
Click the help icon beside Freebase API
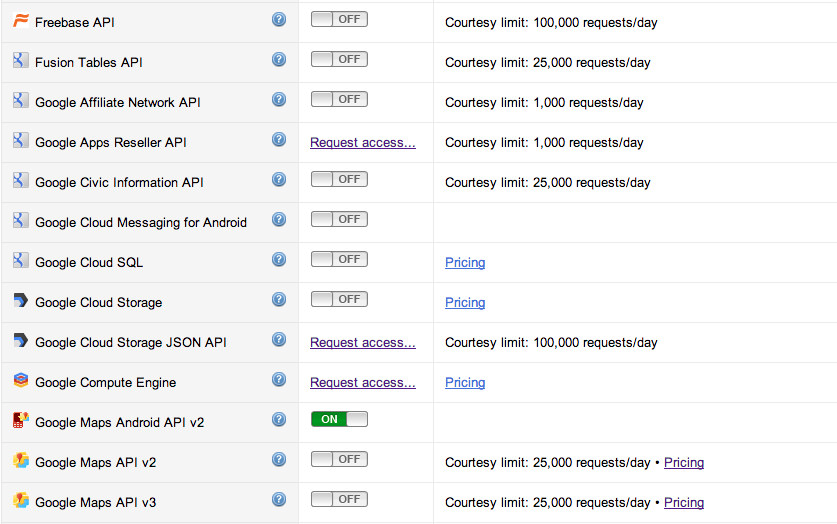279,20
